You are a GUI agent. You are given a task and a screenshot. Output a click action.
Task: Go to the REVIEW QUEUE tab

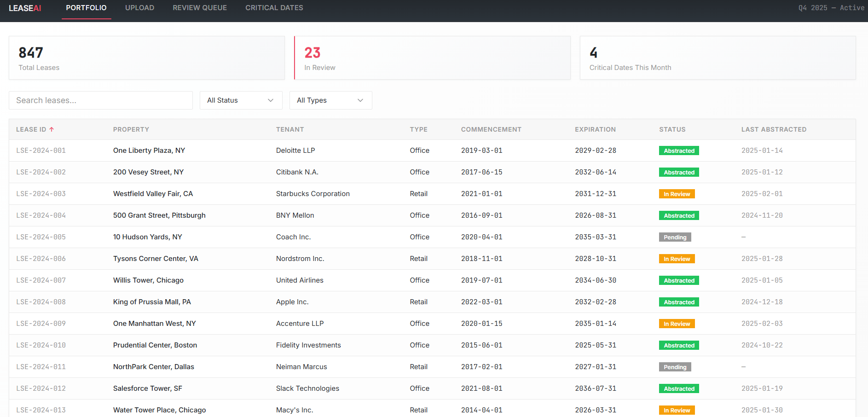tap(200, 8)
